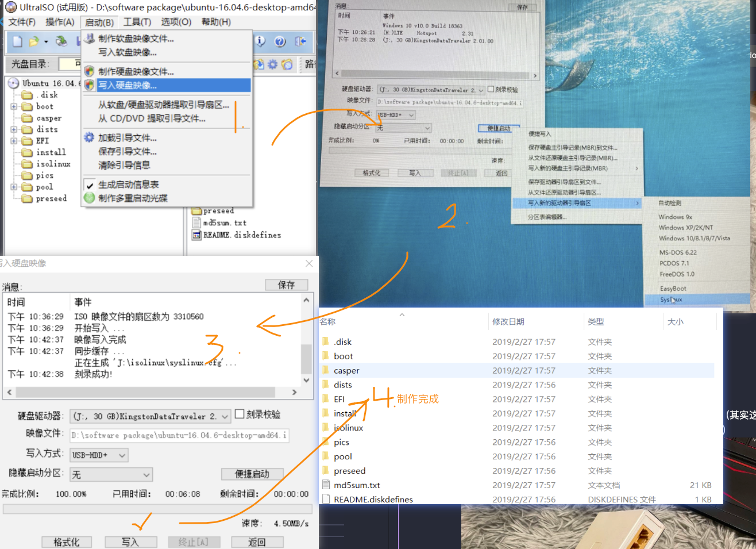Click the New file toolbar icon
The width and height of the screenshot is (756, 549).
pos(17,41)
